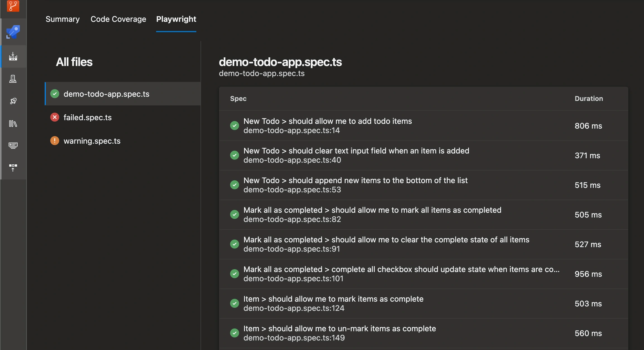Click pass icon for 'mark all items as completed' test

(x=235, y=214)
